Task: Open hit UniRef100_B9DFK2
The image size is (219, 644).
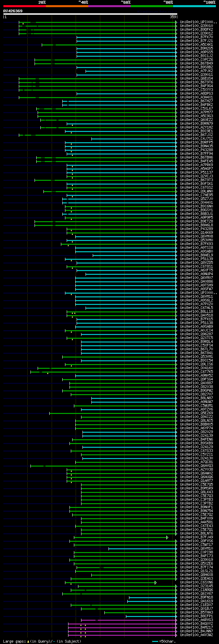Action: [x=196, y=29]
